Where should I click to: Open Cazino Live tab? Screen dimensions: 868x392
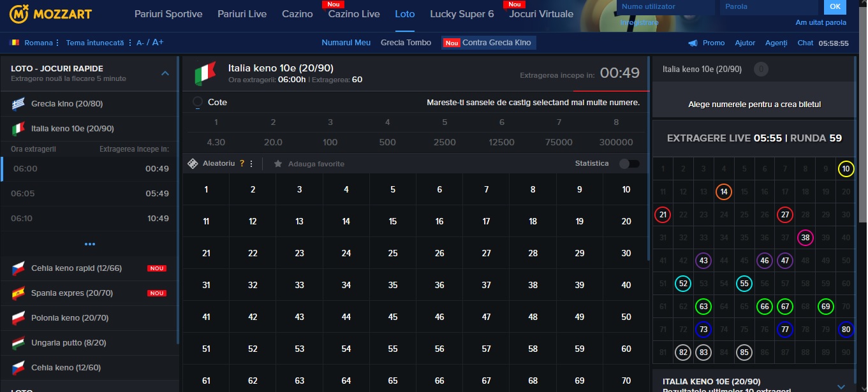pyautogui.click(x=354, y=14)
